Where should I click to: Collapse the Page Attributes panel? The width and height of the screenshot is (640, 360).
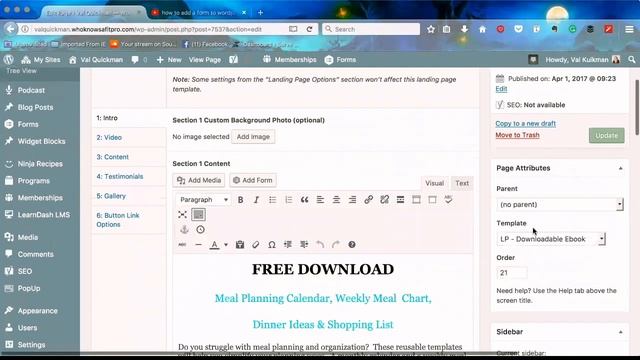[x=620, y=168]
